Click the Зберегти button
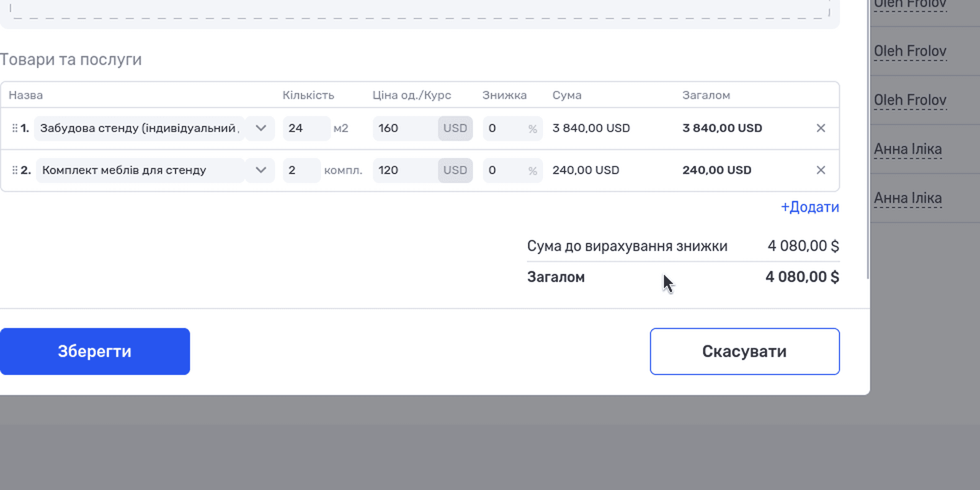Viewport: 980px width, 490px height. click(x=95, y=351)
